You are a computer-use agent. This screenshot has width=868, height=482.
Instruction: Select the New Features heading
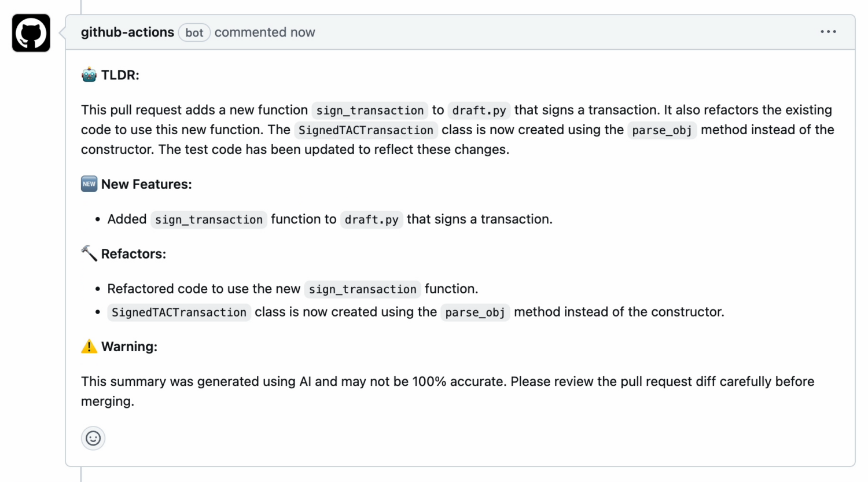[x=146, y=185]
